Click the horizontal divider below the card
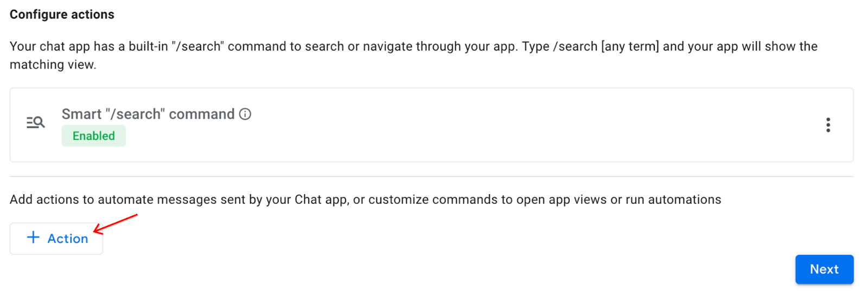Viewport: 868px width, 301px height. click(431, 176)
